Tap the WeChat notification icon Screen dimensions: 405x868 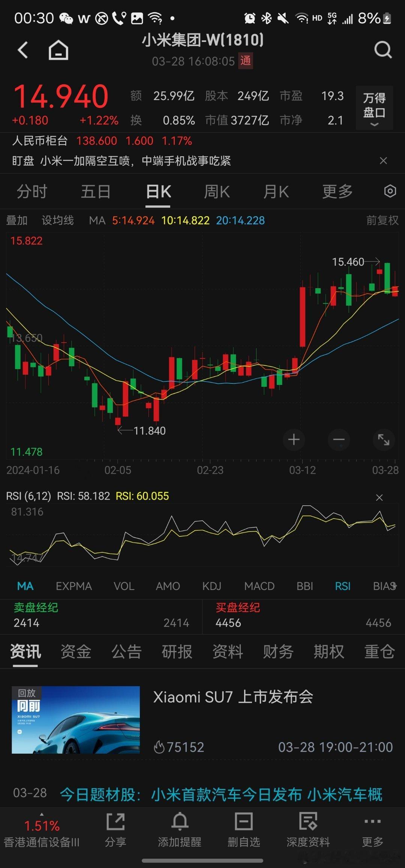pyautogui.click(x=66, y=18)
